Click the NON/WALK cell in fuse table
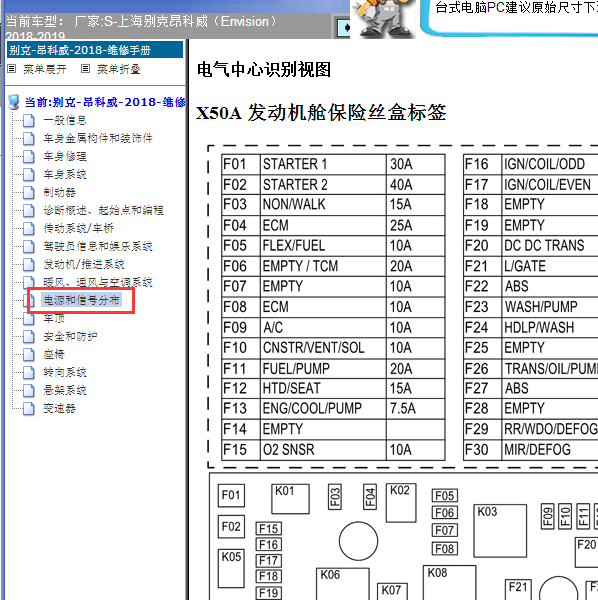Viewport: 598px width, 600px height. (323, 205)
